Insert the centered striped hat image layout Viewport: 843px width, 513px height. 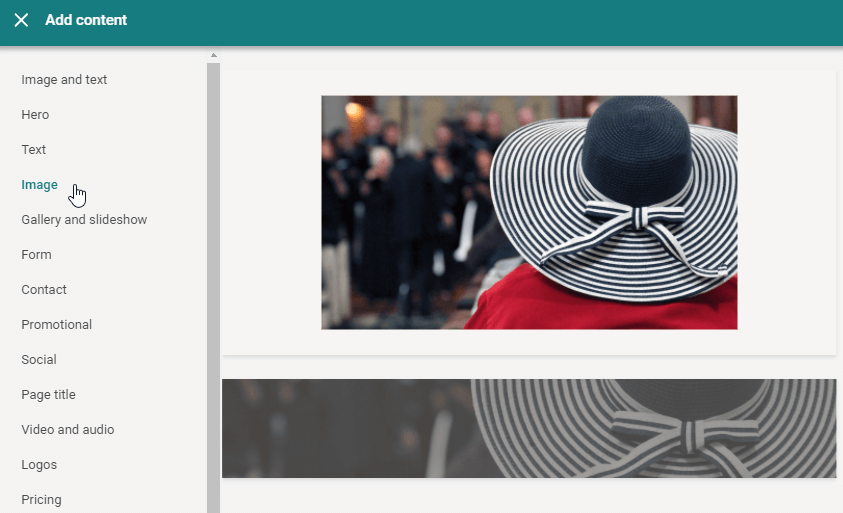click(x=529, y=212)
